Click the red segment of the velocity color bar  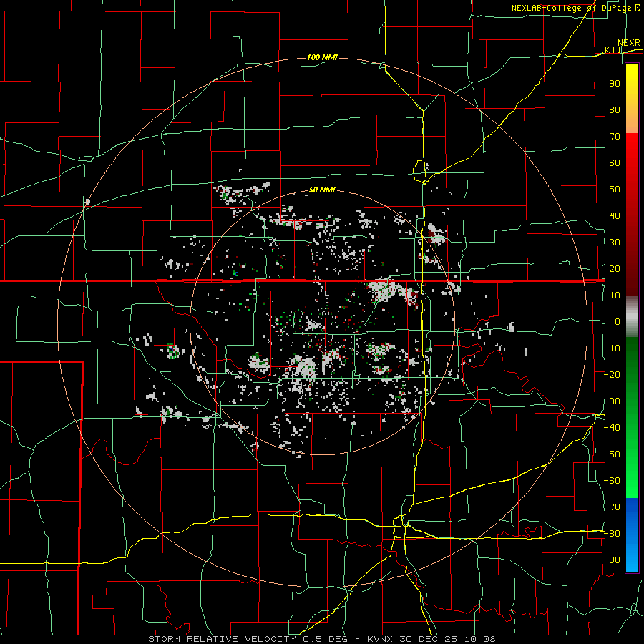[632, 215]
